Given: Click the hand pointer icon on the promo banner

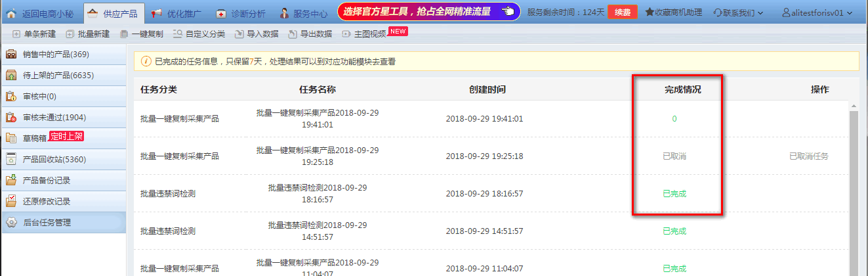Looking at the screenshot, I should pyautogui.click(x=507, y=12).
